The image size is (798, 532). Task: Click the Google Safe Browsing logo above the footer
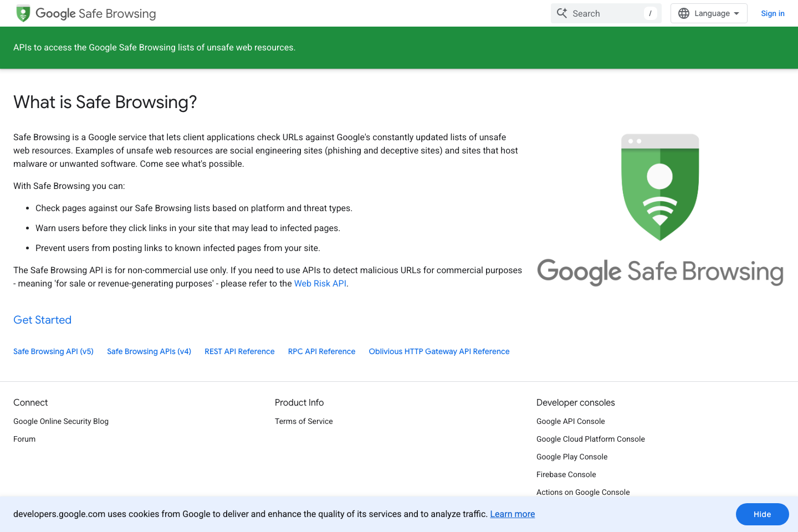tap(659, 272)
